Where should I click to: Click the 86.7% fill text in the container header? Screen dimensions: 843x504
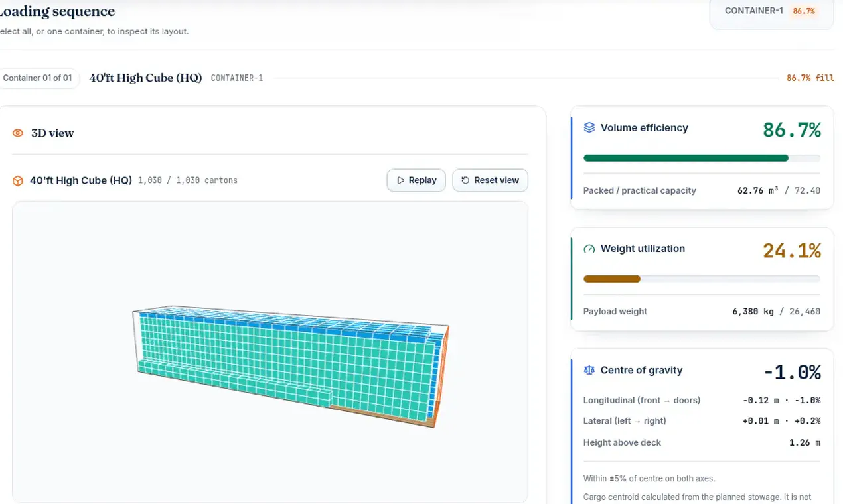[x=810, y=78]
